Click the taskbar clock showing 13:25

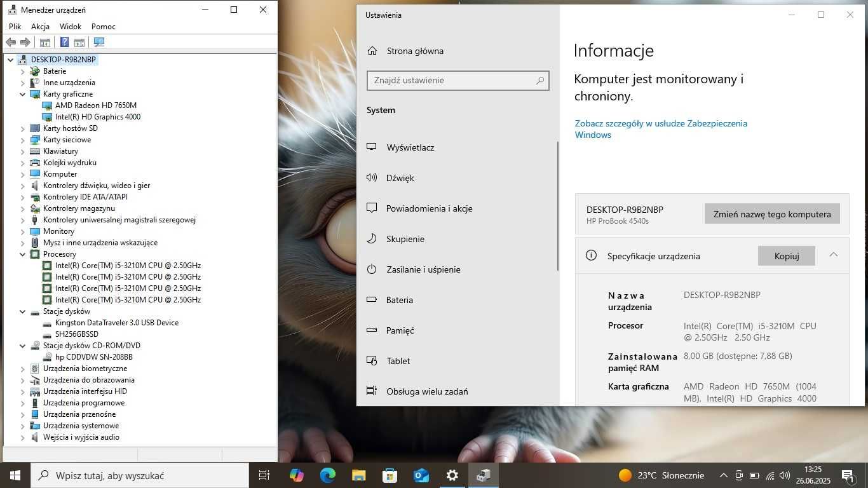click(813, 475)
